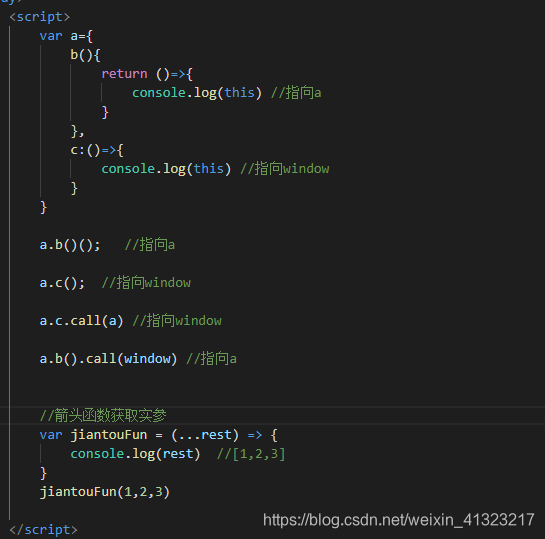Click the '},' closing line after method b

point(77,131)
